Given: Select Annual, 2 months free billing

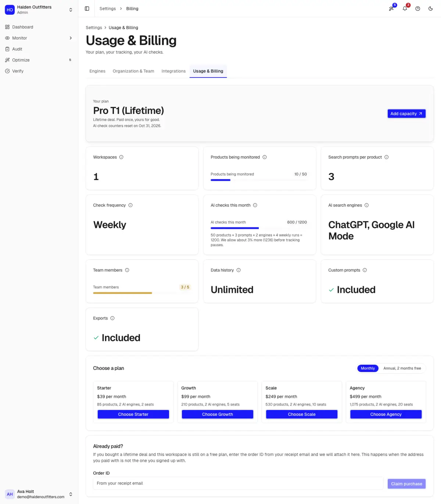Looking at the screenshot, I should pyautogui.click(x=402, y=368).
